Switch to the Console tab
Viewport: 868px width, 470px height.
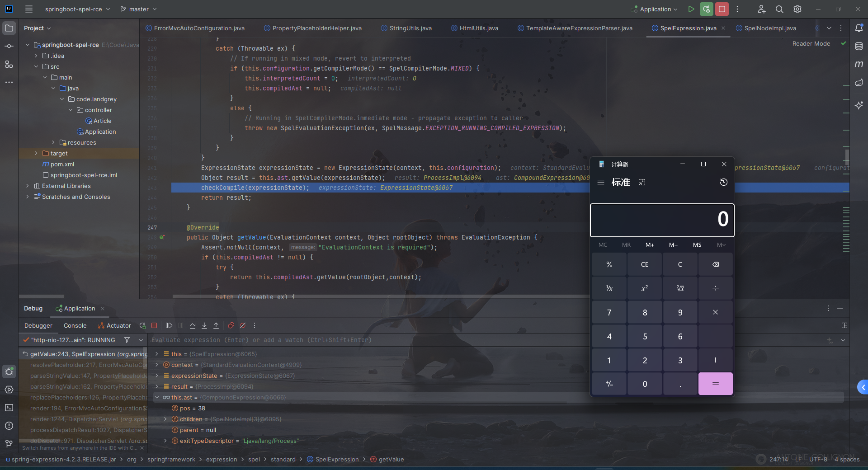75,325
